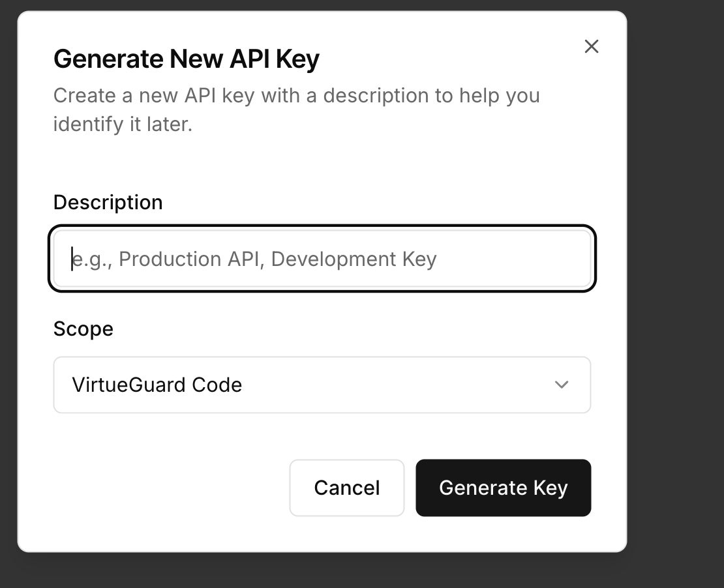Dismiss the dialog using the close icon
Image resolution: width=724 pixels, height=588 pixels.
click(x=591, y=46)
